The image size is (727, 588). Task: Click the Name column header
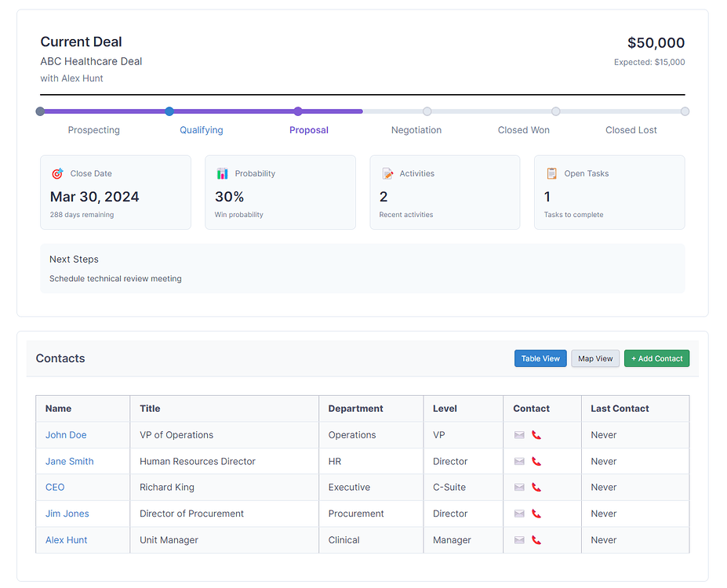tap(58, 408)
